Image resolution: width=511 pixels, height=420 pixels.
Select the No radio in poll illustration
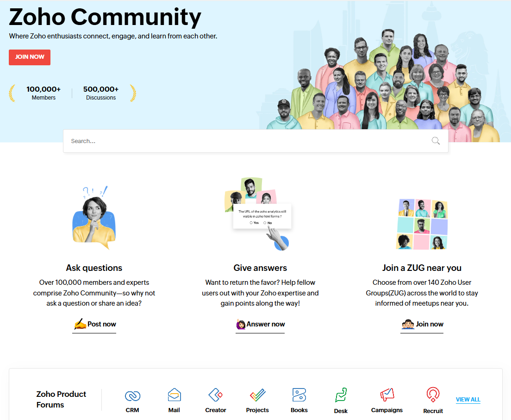pyautogui.click(x=265, y=223)
